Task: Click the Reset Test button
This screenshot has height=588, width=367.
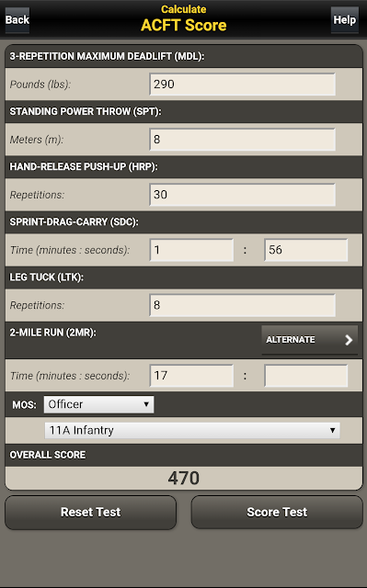Action: click(x=90, y=513)
